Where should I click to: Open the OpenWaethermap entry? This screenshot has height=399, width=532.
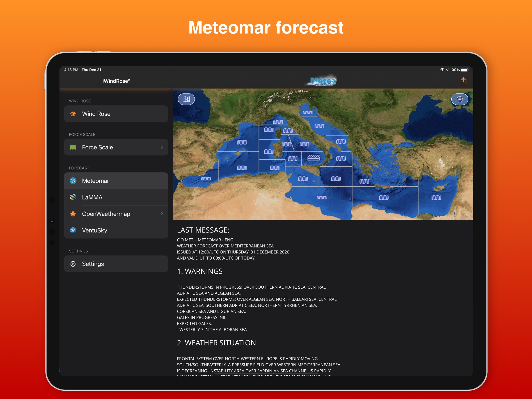[116, 214]
